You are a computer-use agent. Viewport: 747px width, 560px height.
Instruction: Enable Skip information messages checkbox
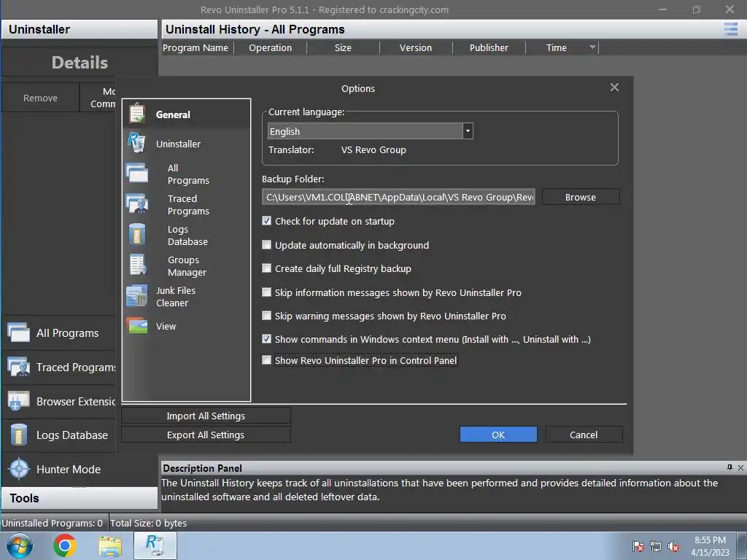[x=267, y=292]
